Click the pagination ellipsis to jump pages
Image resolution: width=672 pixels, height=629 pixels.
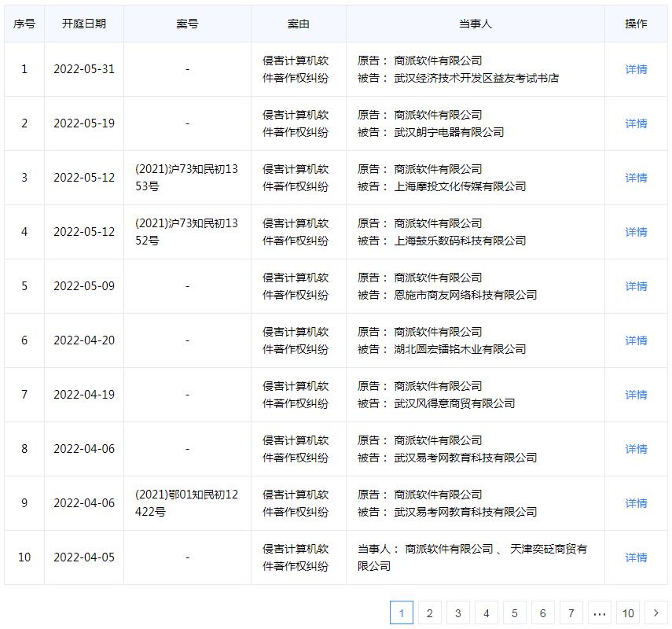point(600,612)
